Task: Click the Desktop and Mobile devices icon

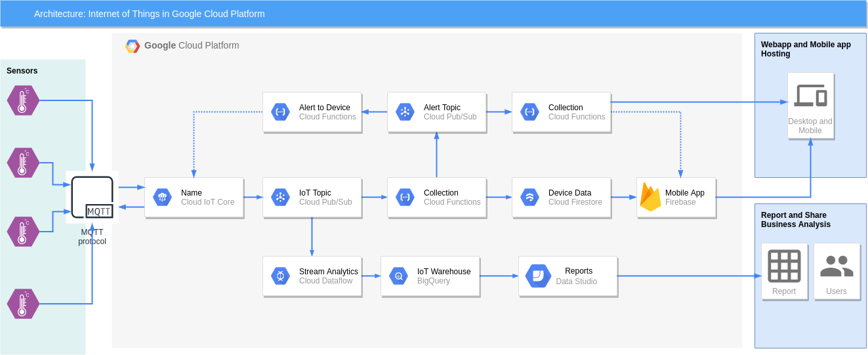Action: [x=810, y=95]
